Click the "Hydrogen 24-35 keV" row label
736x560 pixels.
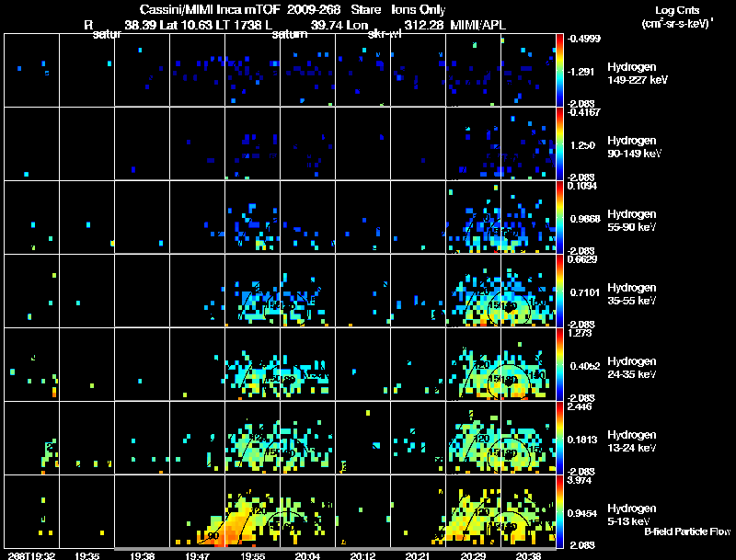[x=632, y=368]
